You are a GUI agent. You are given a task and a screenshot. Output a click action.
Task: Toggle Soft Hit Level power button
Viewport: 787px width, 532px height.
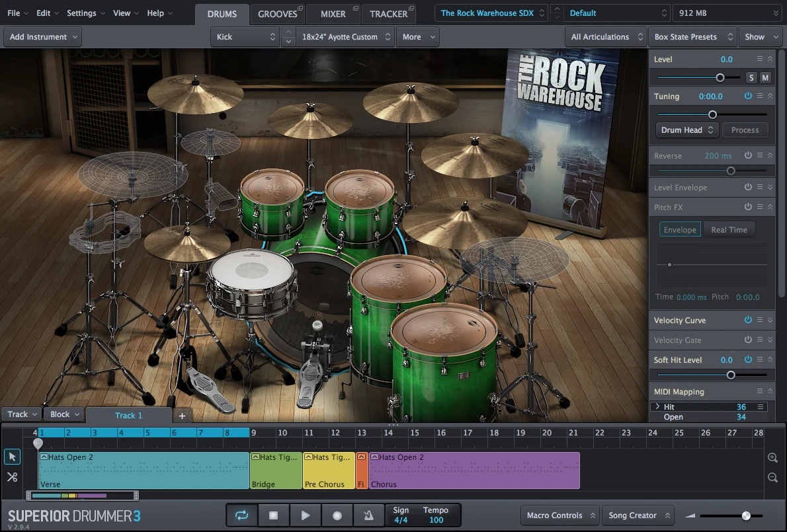(x=748, y=360)
